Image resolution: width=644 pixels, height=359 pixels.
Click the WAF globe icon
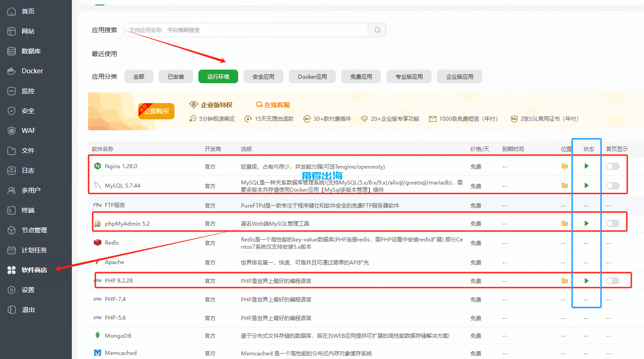[x=12, y=131]
